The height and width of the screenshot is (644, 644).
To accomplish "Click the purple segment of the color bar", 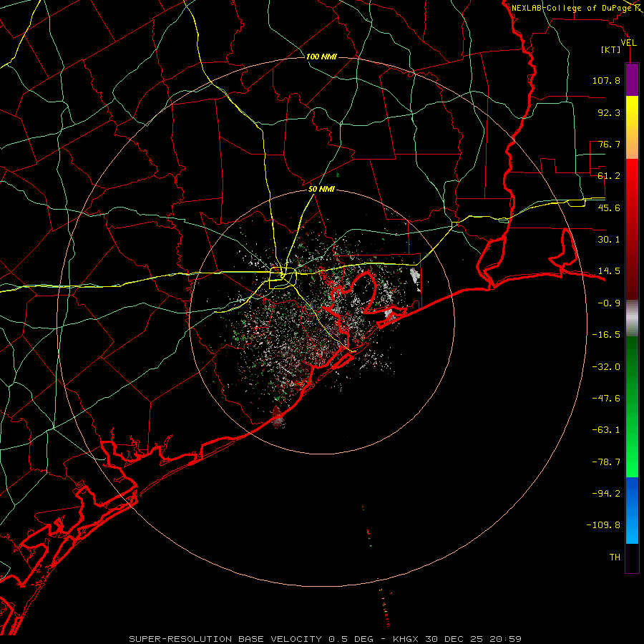I will click(x=632, y=79).
